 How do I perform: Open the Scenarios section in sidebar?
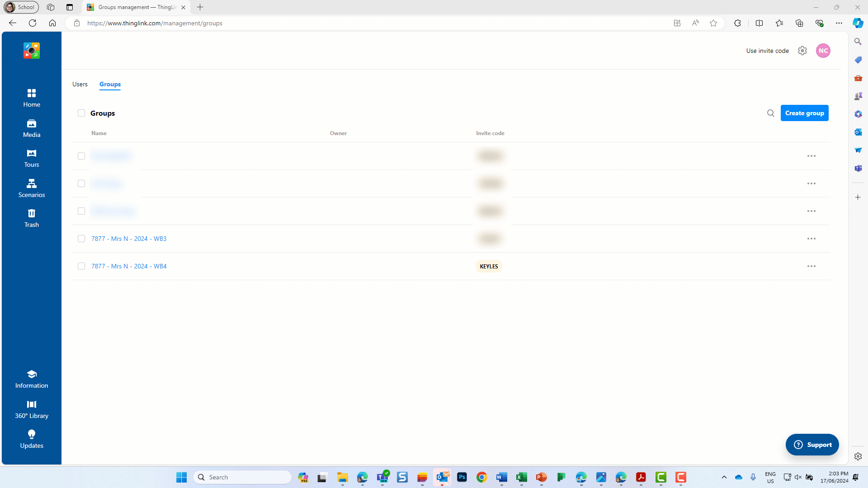pyautogui.click(x=32, y=188)
